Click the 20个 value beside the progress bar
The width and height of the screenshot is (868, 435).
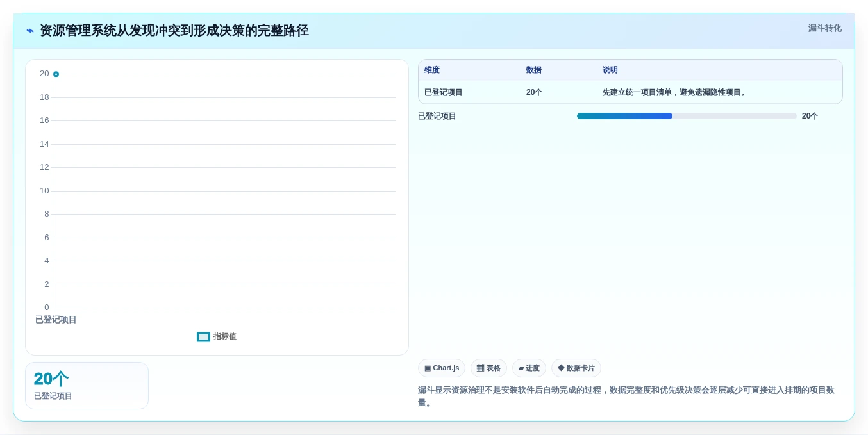tap(810, 116)
